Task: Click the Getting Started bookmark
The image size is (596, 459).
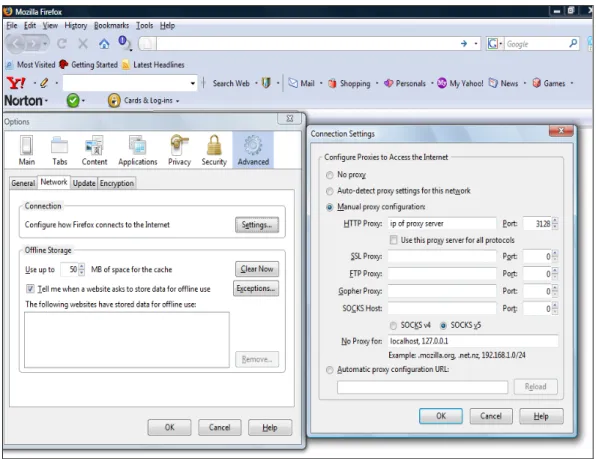Action: point(89,65)
